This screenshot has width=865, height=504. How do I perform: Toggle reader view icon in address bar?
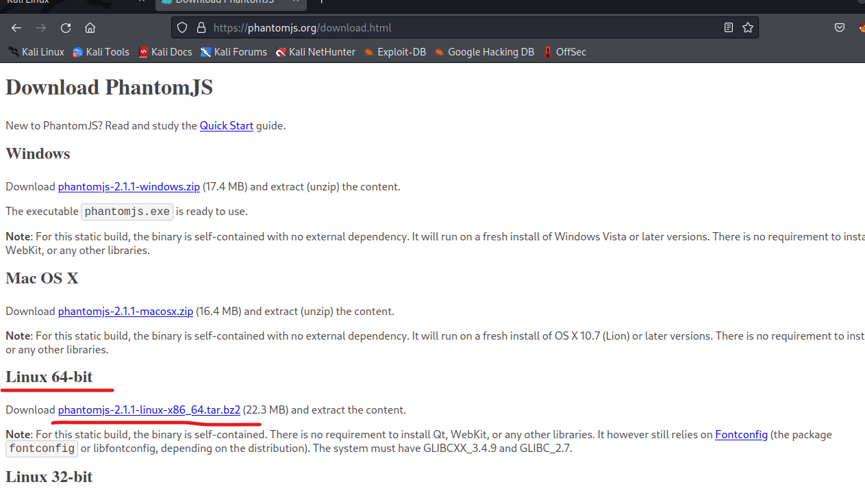click(729, 28)
